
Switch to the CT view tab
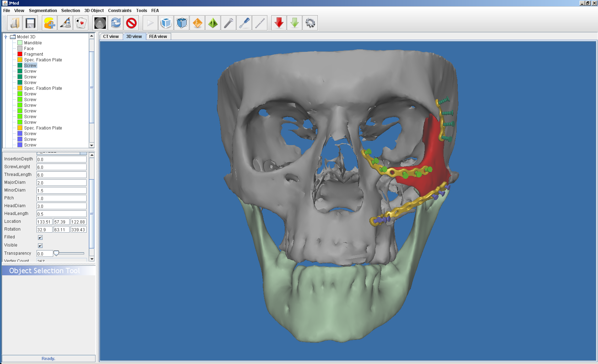point(111,37)
